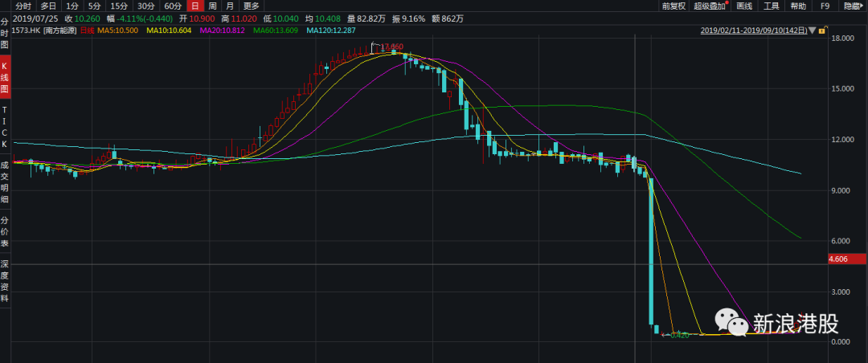Click the date 2019/07/25 in header
Image resolution: width=868 pixels, height=363 pixels.
pyautogui.click(x=35, y=18)
